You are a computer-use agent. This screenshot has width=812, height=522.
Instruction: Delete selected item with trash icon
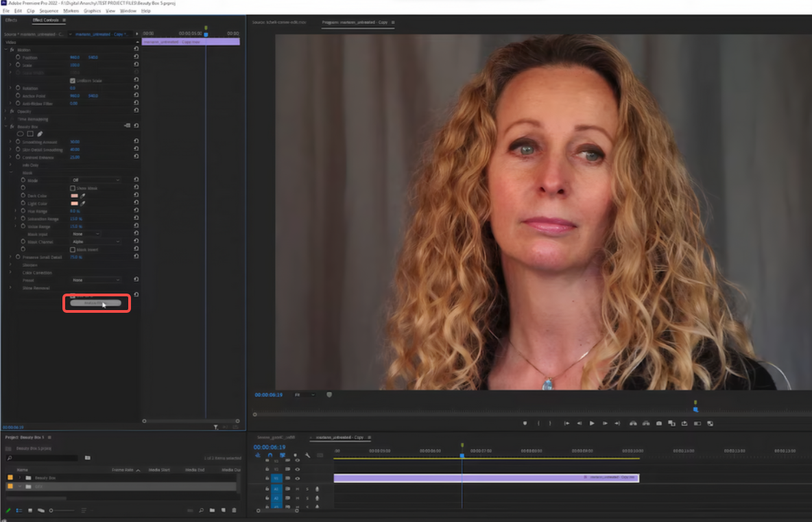(x=234, y=510)
